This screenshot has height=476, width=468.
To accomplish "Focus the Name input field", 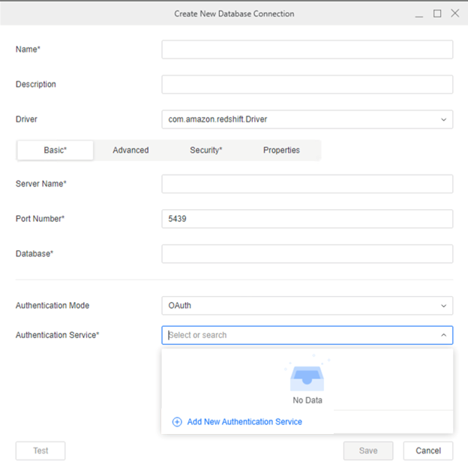I will tap(307, 49).
